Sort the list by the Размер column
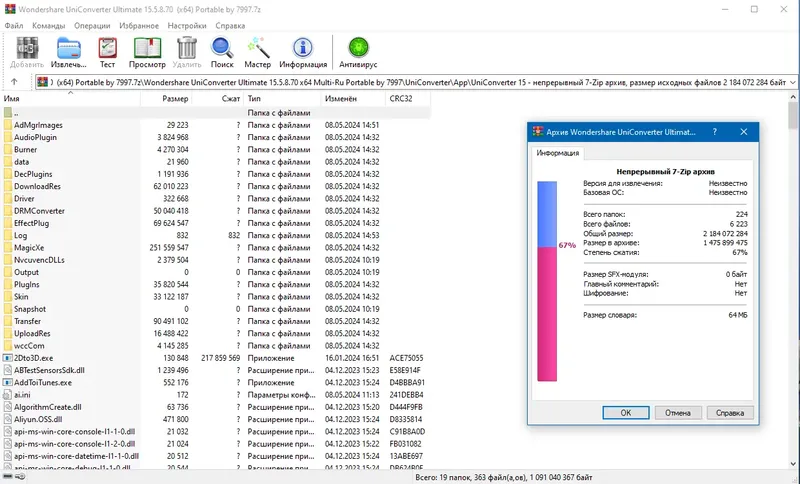Viewport: 800px width, 484px height. [166, 98]
